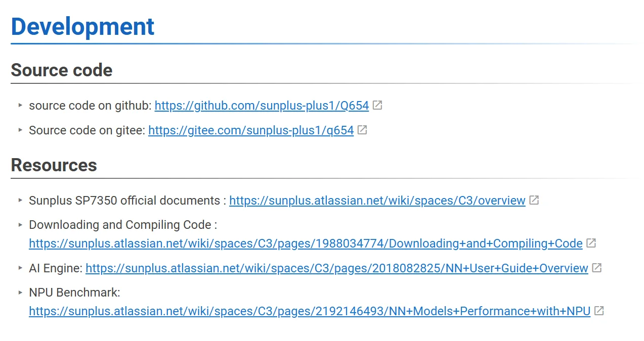Click the Resources section heading

[54, 165]
